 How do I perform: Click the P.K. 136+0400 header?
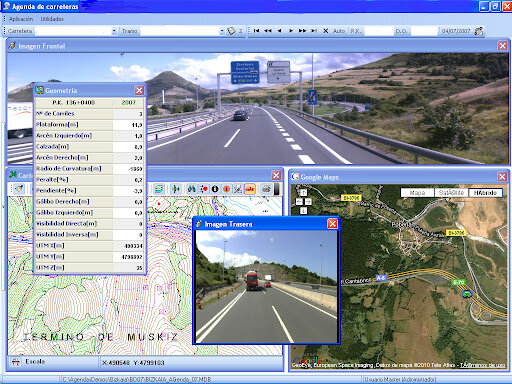pyautogui.click(x=74, y=102)
